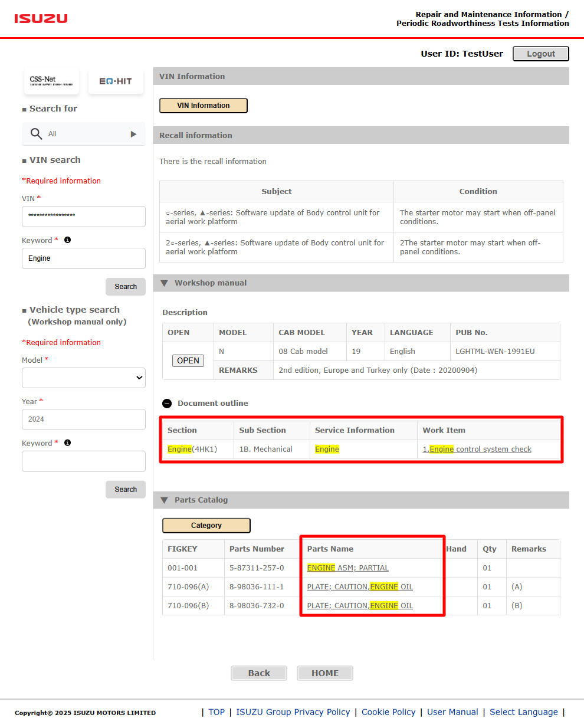Open the Engine control system check work item
Image resolution: width=584 pixels, height=728 pixels.
pos(476,449)
